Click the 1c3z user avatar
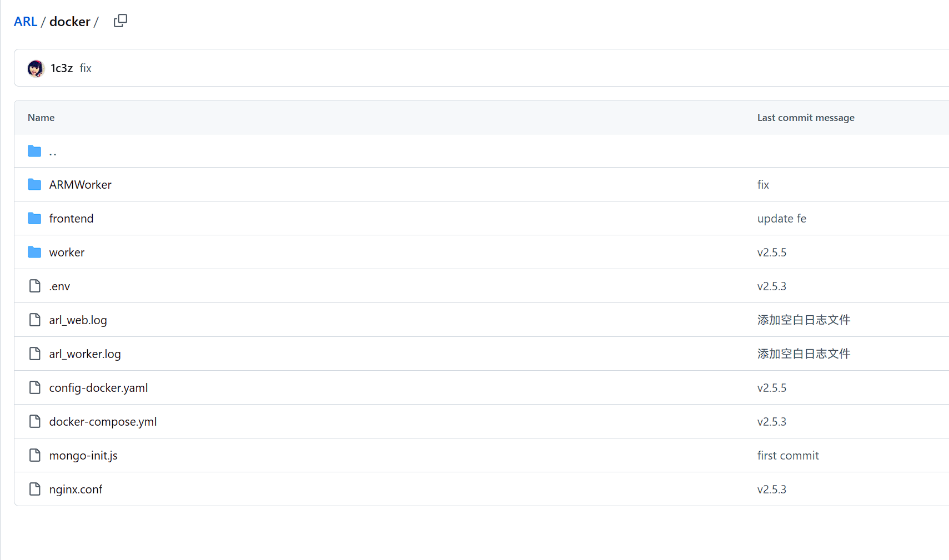 (36, 68)
